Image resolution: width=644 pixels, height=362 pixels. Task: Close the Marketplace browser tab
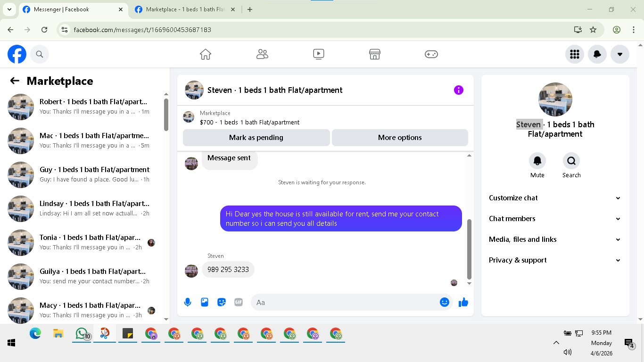point(232,9)
